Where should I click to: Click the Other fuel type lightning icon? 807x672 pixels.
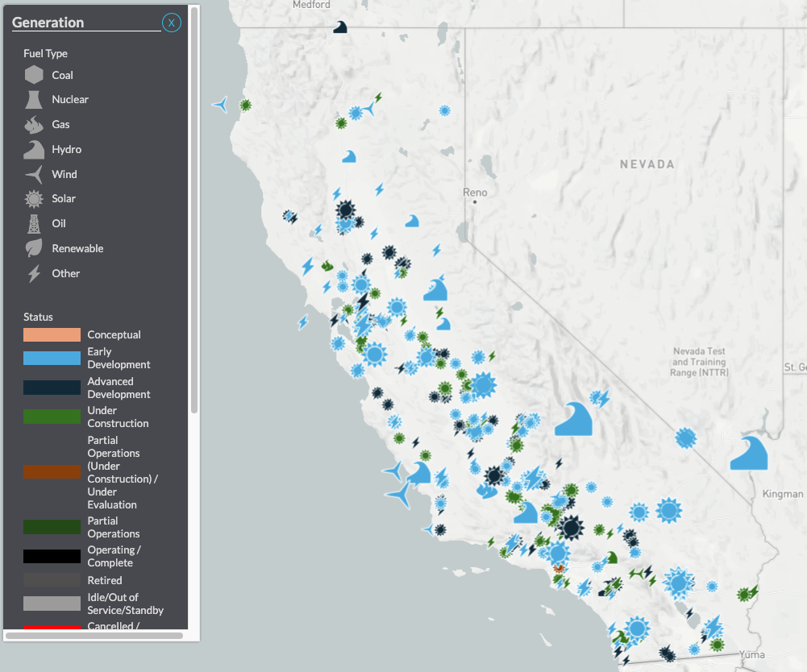(x=35, y=273)
